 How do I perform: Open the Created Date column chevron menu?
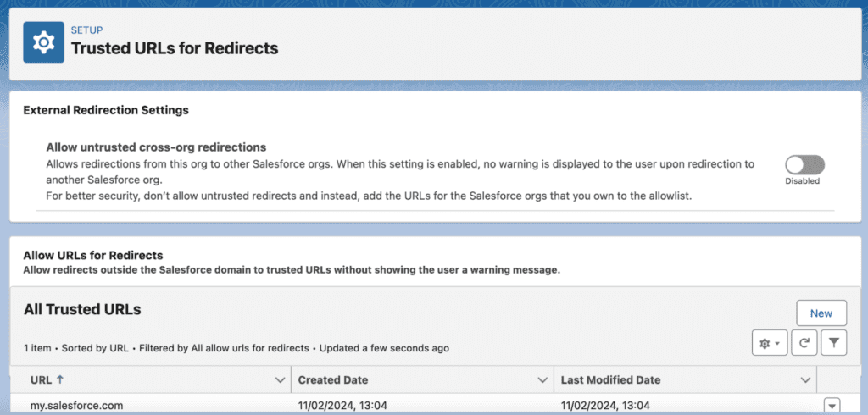click(x=542, y=380)
